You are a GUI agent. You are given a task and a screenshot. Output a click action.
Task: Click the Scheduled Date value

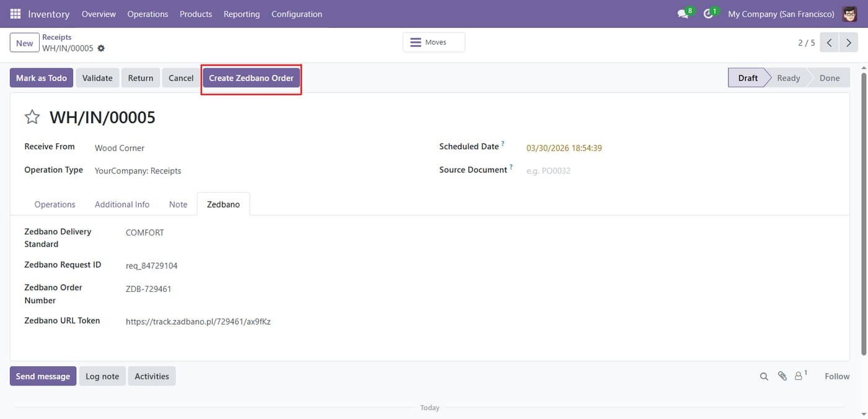pyautogui.click(x=564, y=148)
